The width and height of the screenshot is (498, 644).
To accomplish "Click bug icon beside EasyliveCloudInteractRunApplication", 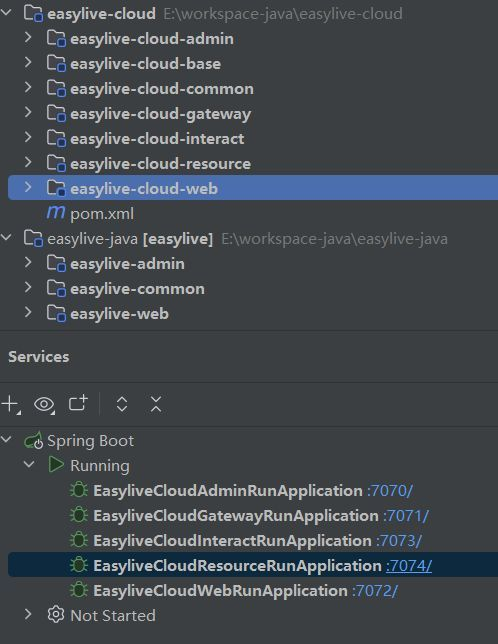I will click(79, 540).
